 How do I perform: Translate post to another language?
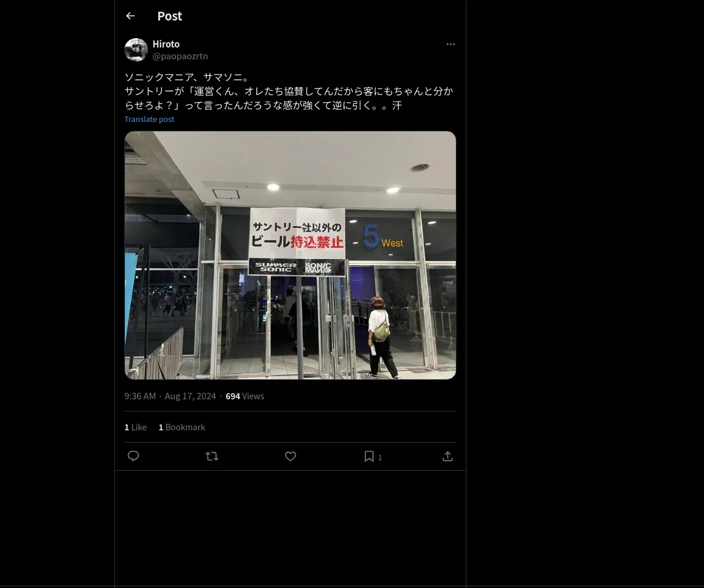pyautogui.click(x=149, y=119)
